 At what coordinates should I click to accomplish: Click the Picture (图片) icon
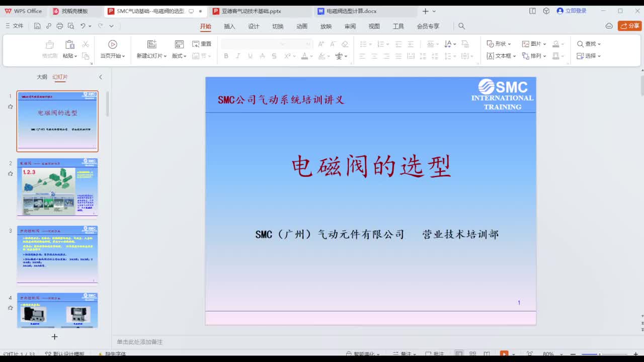526,44
